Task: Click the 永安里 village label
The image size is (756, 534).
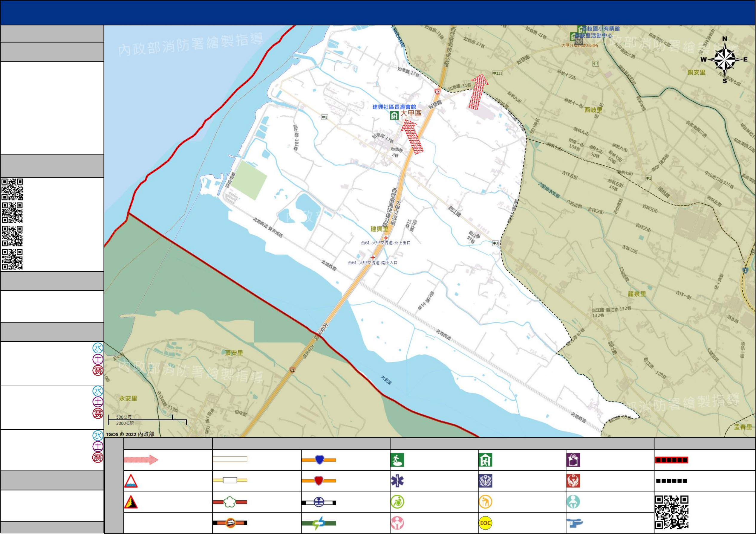Action: coord(128,398)
